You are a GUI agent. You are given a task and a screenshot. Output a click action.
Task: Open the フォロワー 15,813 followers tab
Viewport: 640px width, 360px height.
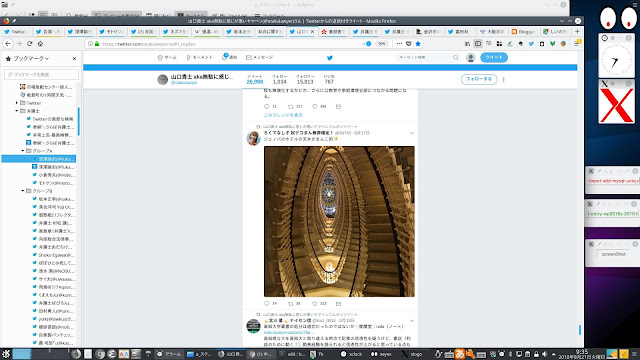pyautogui.click(x=305, y=80)
